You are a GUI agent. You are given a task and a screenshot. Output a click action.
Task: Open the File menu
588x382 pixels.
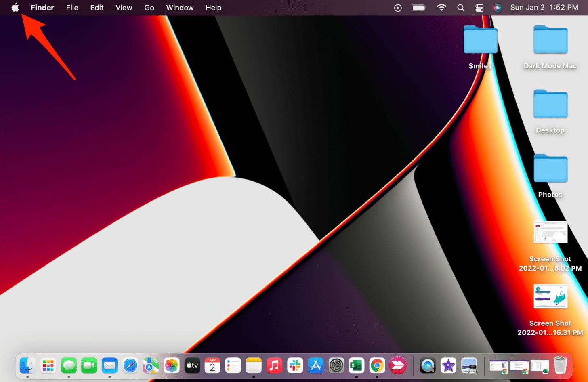coord(72,8)
